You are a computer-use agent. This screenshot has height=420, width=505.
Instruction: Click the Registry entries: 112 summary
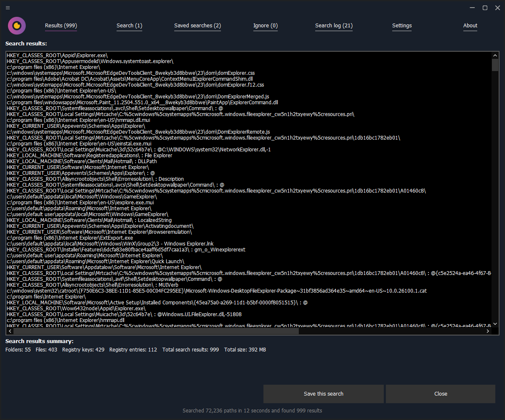(x=133, y=350)
